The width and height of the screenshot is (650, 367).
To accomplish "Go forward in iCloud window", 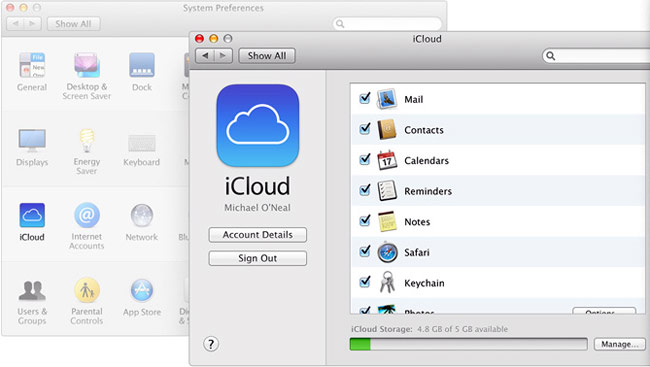I will point(223,56).
